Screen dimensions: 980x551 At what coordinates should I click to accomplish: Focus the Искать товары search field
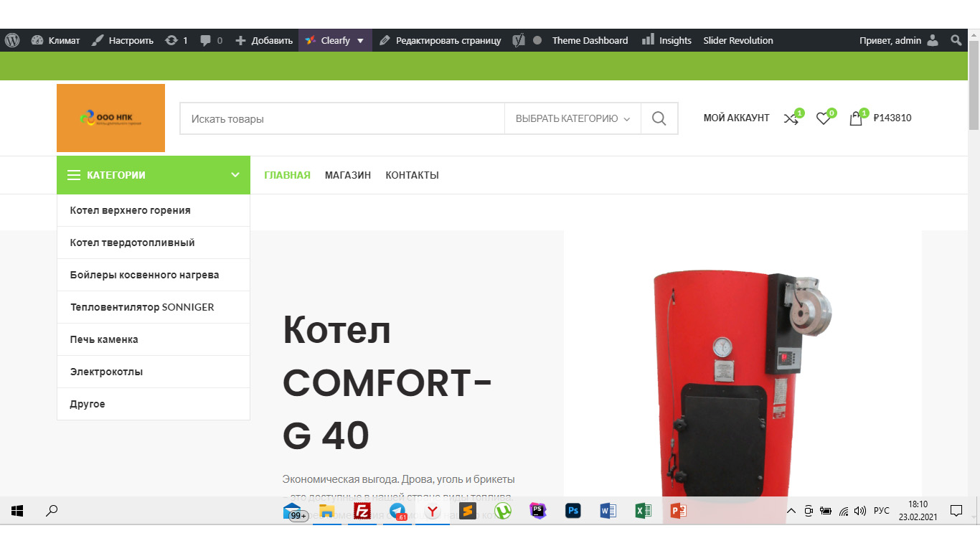(x=342, y=119)
